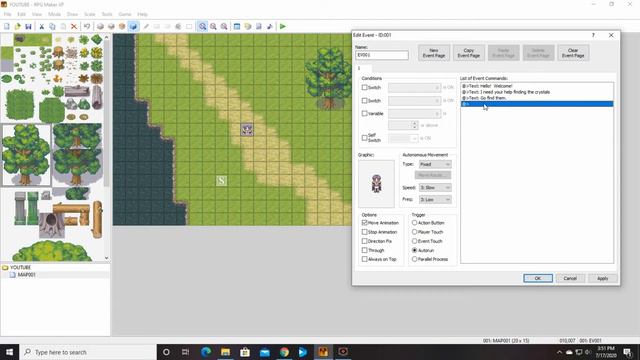Click the tileset palette scroll down arrow
Image resolution: width=640 pixels, height=360 pixels.
[x=107, y=258]
